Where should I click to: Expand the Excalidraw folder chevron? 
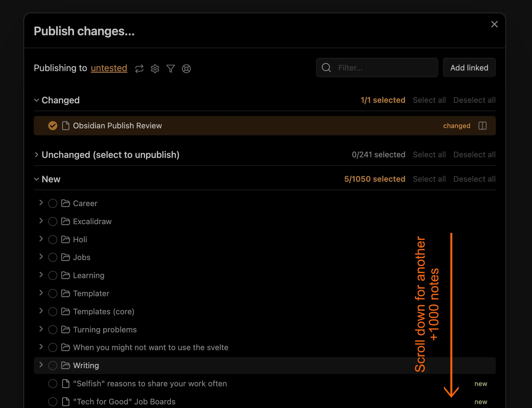pos(41,221)
